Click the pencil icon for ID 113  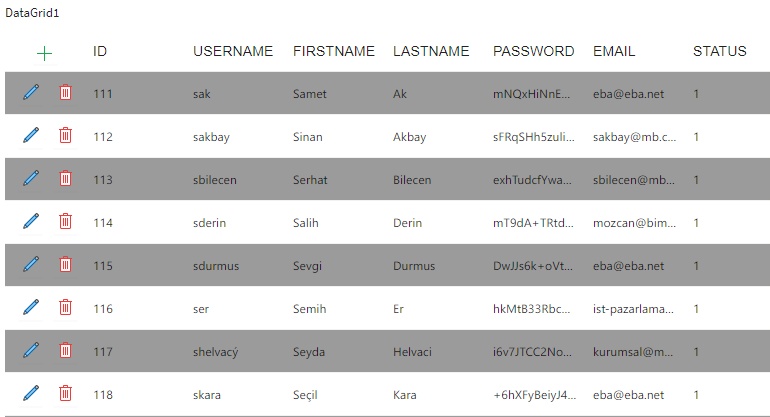31,179
